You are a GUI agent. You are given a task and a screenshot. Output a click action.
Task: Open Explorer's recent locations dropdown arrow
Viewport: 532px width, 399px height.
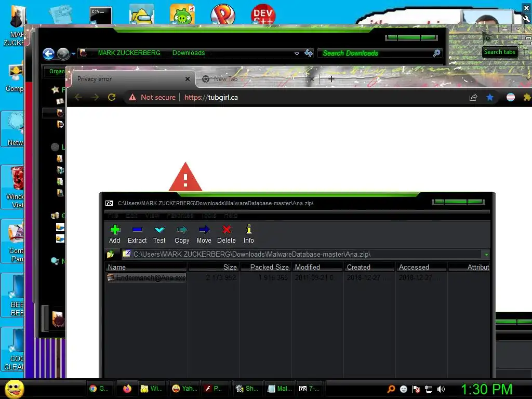pyautogui.click(x=73, y=54)
